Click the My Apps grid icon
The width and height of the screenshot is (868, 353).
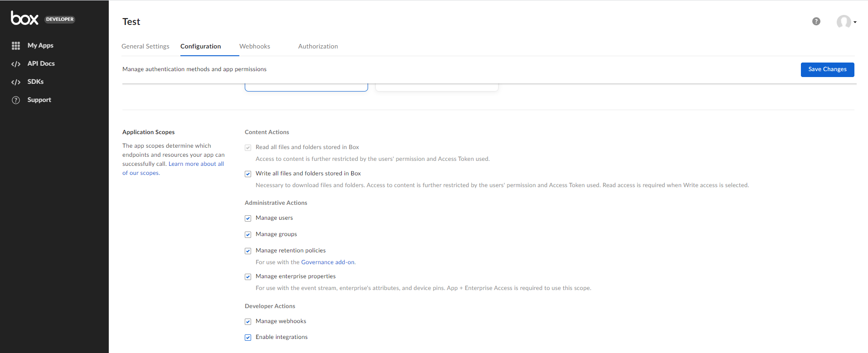pos(16,46)
